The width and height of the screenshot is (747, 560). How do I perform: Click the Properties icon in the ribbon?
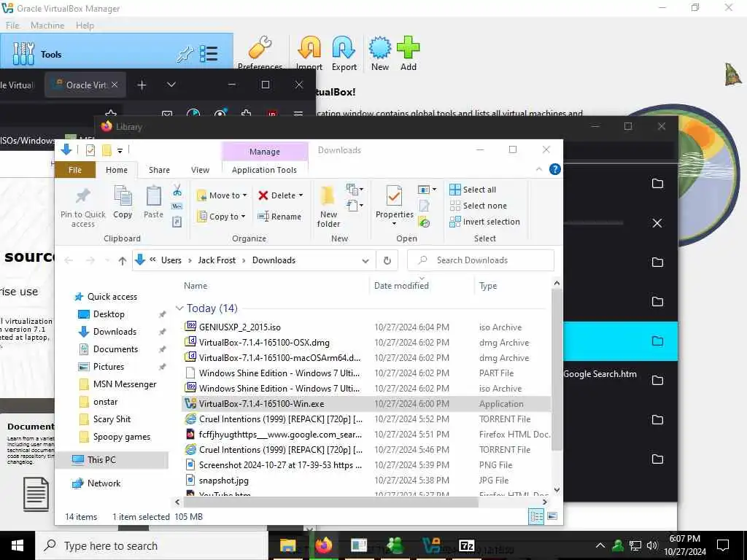point(394,195)
